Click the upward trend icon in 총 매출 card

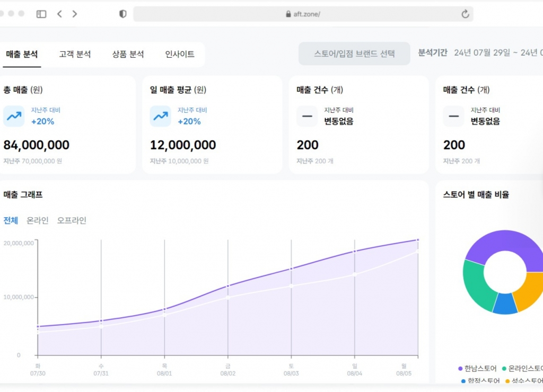tap(13, 116)
